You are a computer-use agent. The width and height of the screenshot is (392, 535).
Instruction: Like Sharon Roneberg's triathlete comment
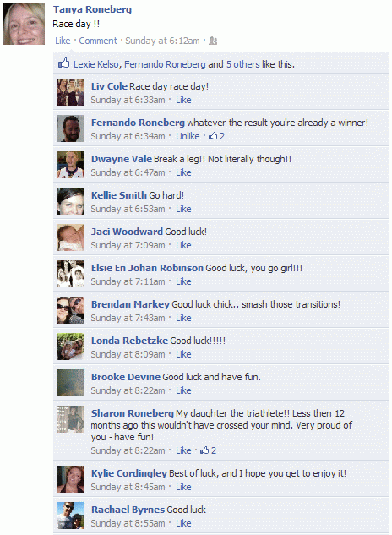point(183,450)
